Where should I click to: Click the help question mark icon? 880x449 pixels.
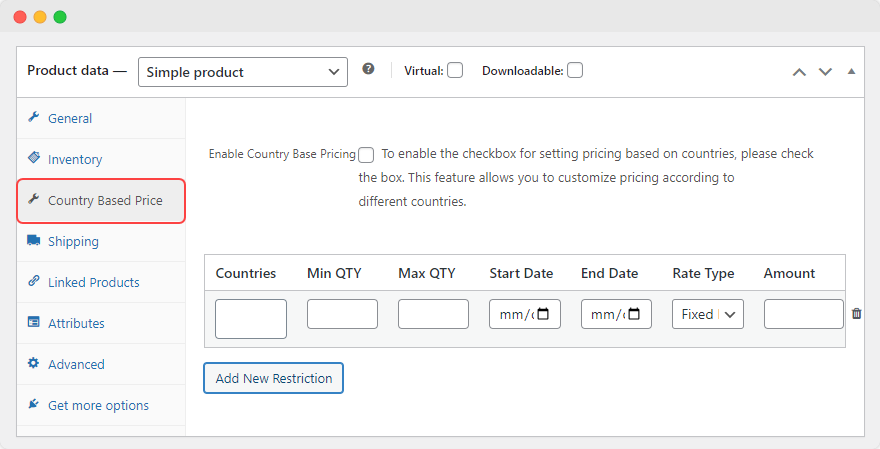(x=368, y=70)
